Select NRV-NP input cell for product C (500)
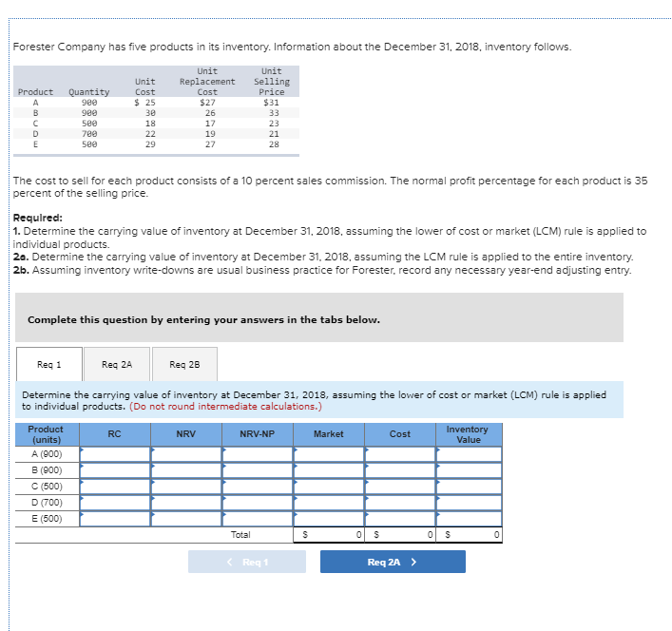The width and height of the screenshot is (672, 631). (x=258, y=487)
